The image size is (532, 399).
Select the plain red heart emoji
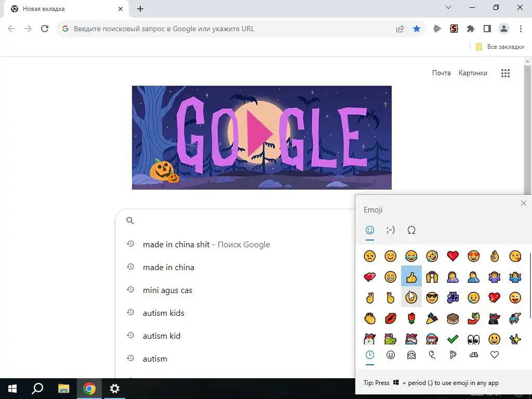[x=453, y=256]
